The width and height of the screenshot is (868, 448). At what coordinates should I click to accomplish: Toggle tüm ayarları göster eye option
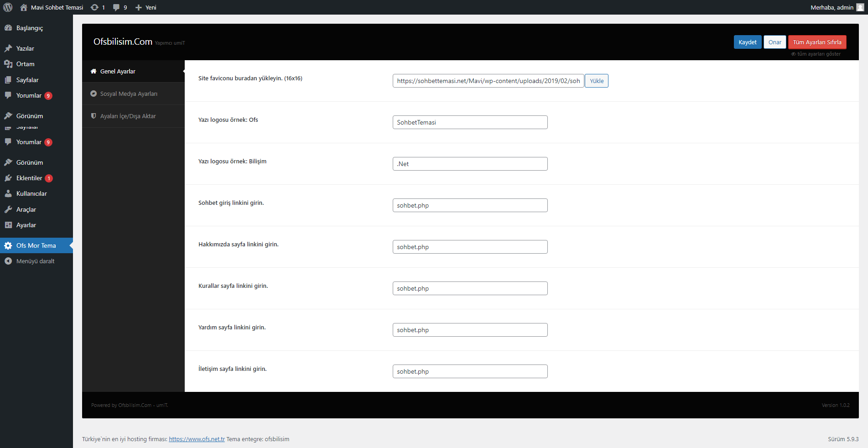point(816,54)
